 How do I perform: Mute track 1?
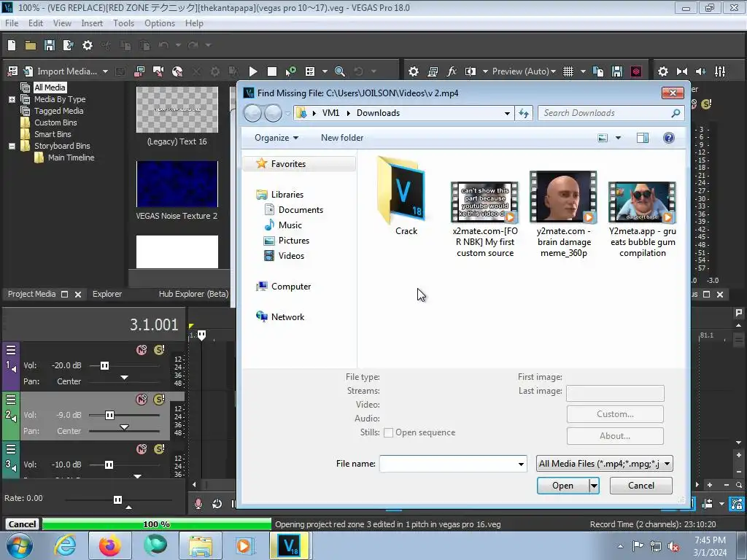click(x=142, y=350)
